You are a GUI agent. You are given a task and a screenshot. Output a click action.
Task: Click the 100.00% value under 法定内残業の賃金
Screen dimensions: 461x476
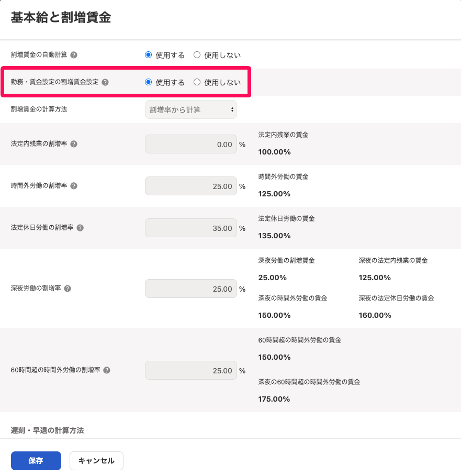click(x=275, y=152)
